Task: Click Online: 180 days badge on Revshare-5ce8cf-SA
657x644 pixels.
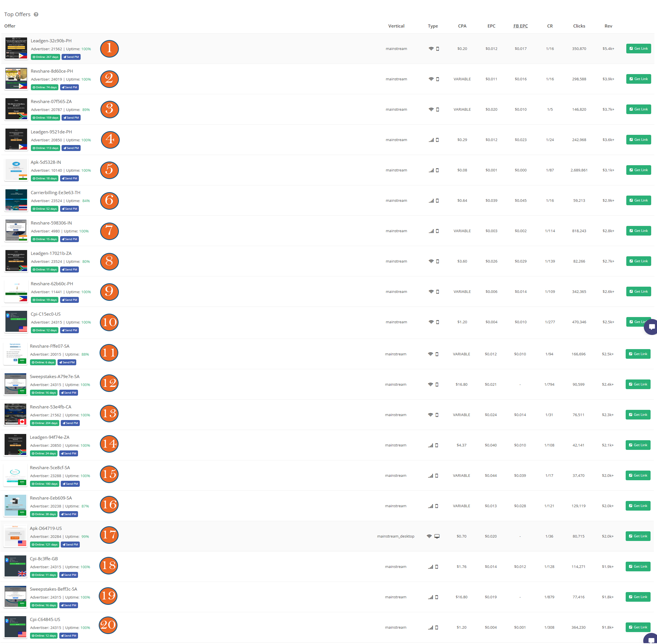Action: coord(45,484)
